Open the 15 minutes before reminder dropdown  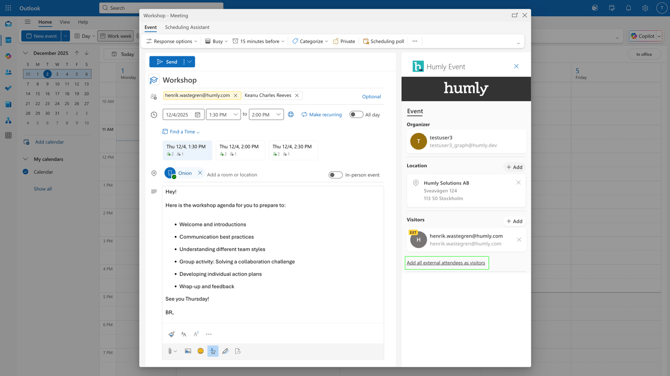[259, 41]
